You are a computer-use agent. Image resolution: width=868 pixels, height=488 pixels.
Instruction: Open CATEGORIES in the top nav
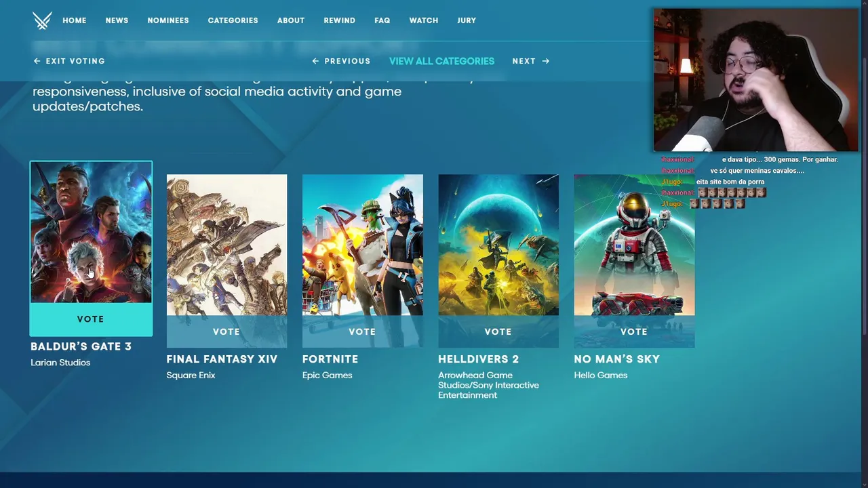(x=233, y=20)
